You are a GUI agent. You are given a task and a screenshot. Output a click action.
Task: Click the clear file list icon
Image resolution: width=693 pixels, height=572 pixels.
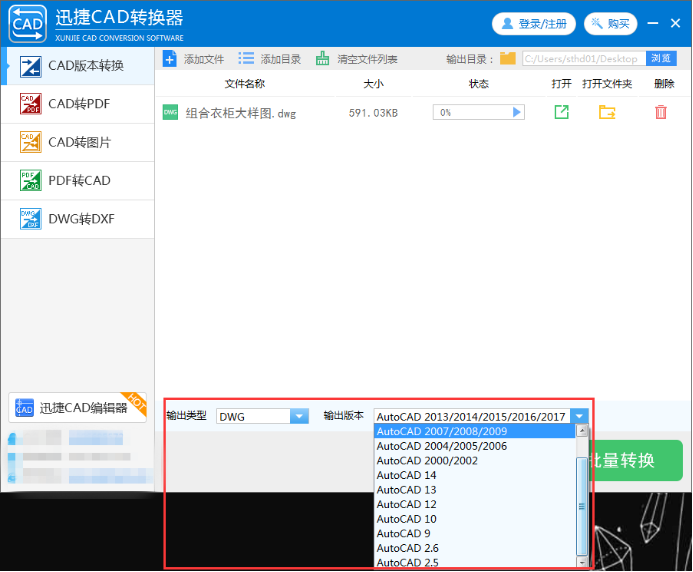322,59
